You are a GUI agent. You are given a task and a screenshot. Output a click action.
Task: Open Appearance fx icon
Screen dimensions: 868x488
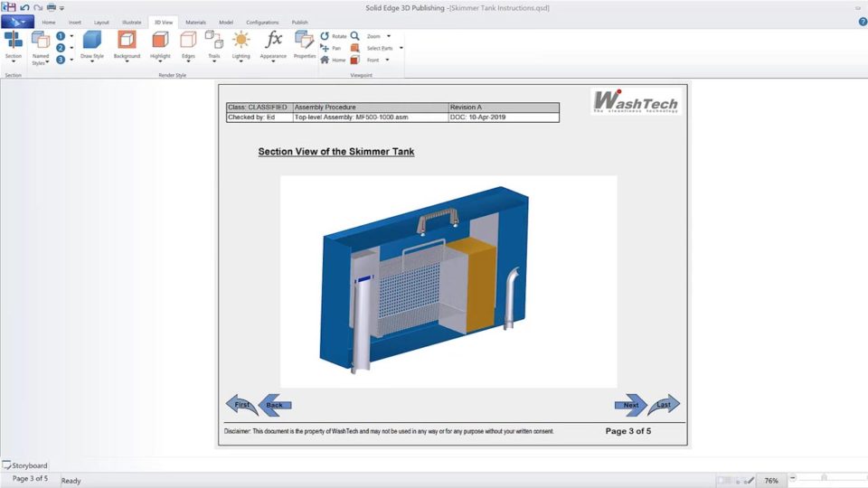click(x=273, y=40)
